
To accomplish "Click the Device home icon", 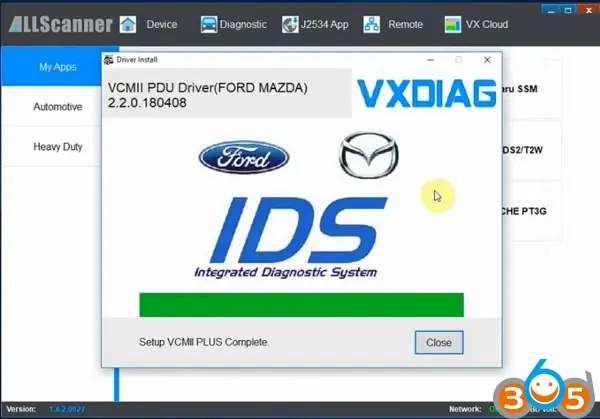I will [x=128, y=24].
